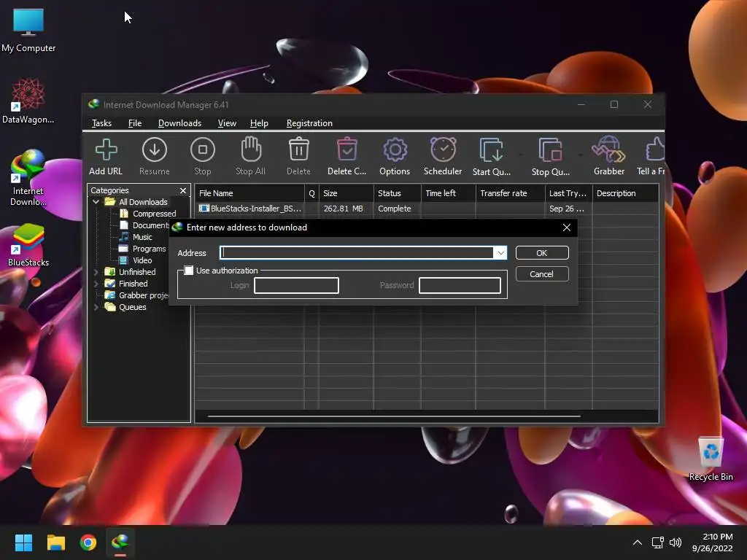Click the Start Queue toolbar icon
Image resolution: width=747 pixels, height=560 pixels.
tap(491, 150)
